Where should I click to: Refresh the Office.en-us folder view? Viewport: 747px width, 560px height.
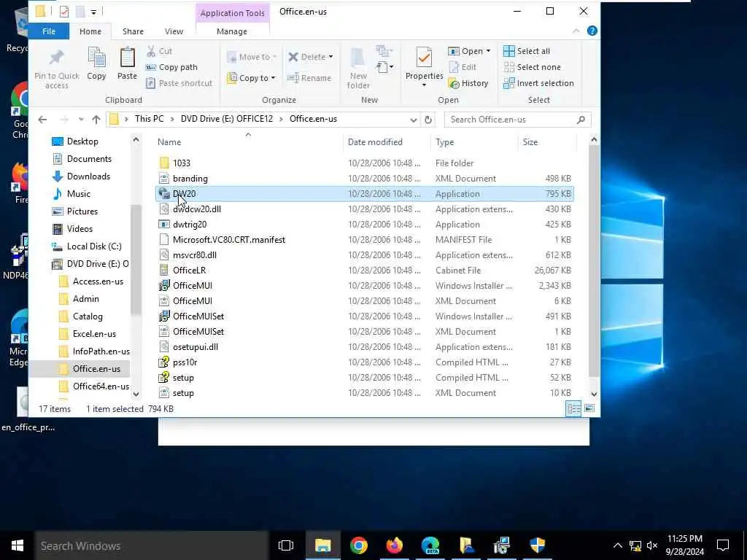pyautogui.click(x=427, y=120)
